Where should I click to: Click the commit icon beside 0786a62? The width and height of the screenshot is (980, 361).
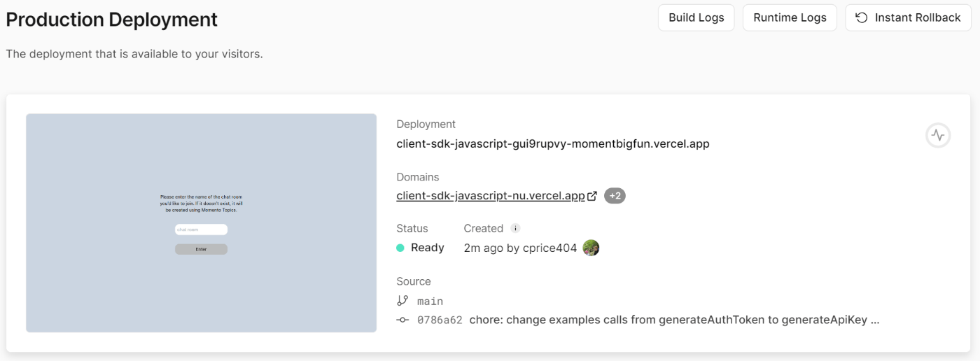(402, 320)
